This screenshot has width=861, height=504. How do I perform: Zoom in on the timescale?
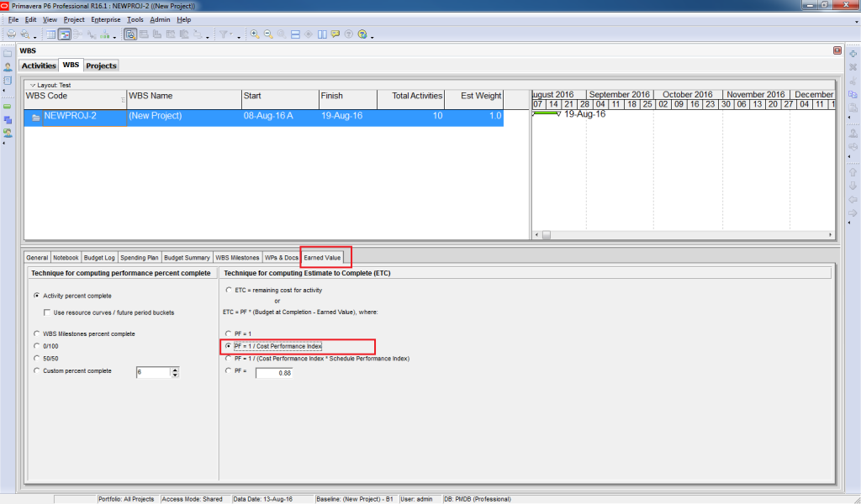coord(255,34)
